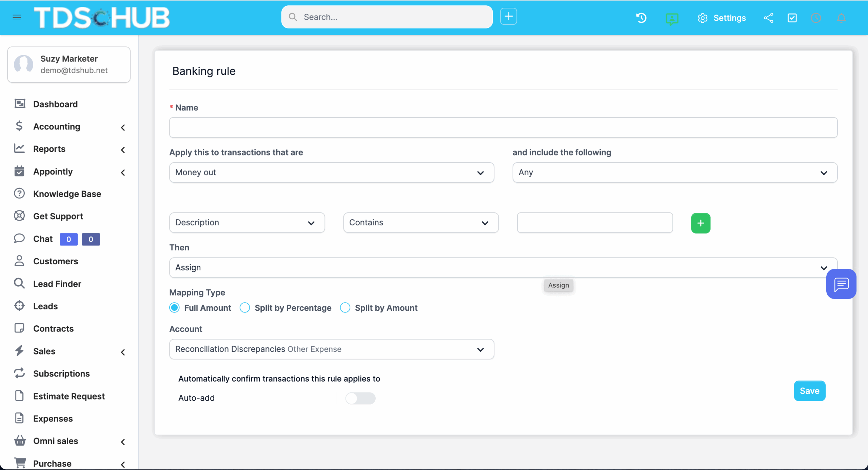Open the Contains condition dropdown
This screenshot has height=470, width=868.
pos(420,223)
